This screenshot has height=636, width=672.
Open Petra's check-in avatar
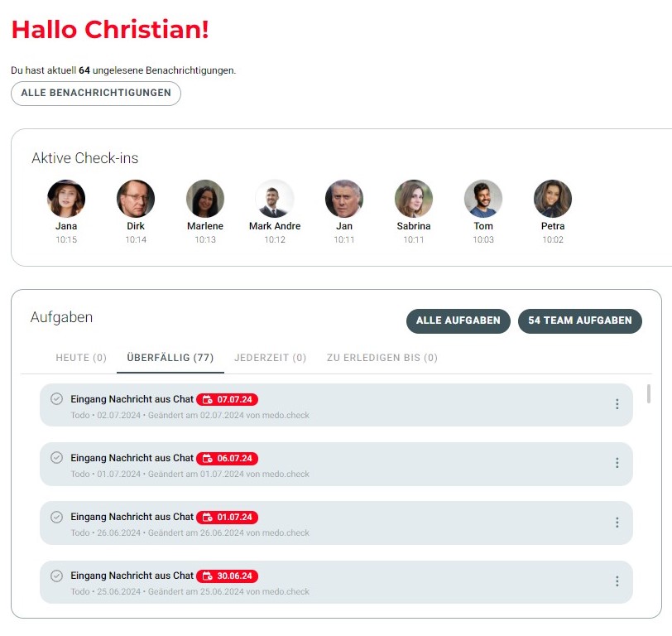coord(553,199)
